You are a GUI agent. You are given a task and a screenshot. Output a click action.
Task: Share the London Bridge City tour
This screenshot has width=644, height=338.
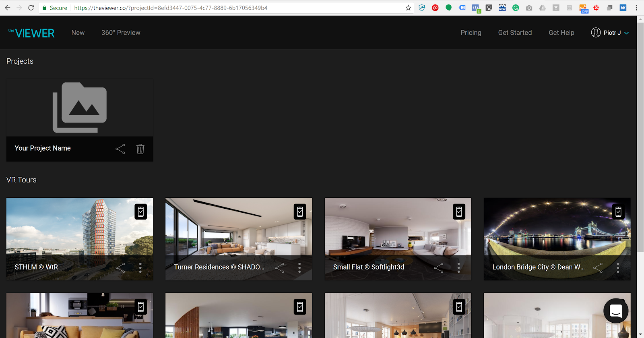[x=598, y=267]
